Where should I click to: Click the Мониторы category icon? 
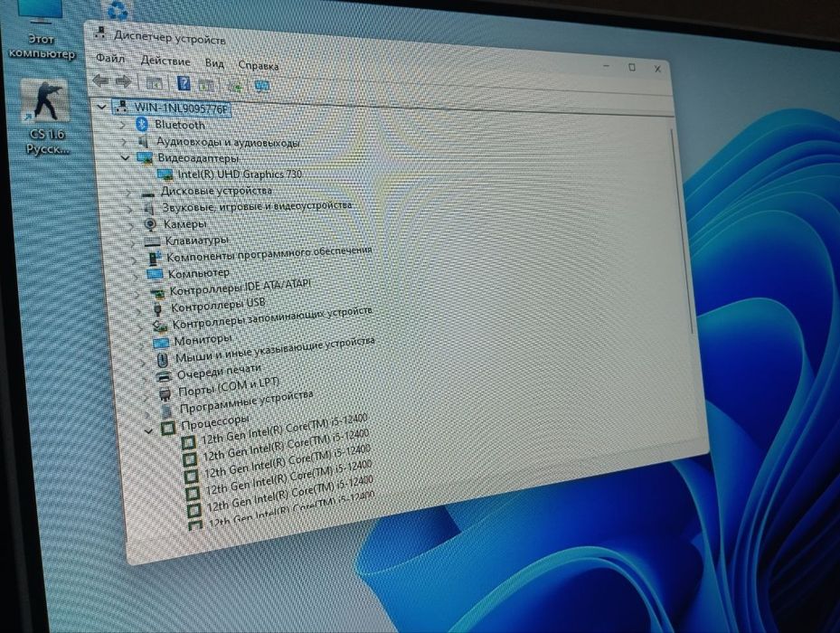point(161,342)
